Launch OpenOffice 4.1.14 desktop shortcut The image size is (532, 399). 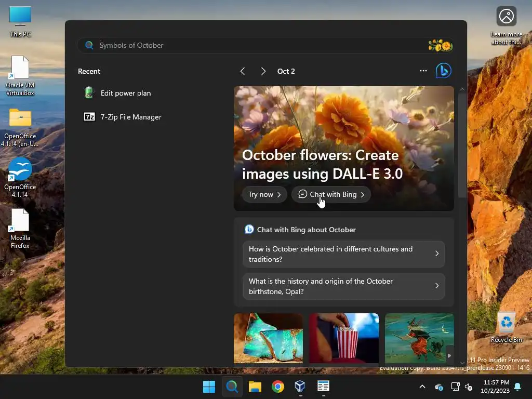[x=20, y=178]
